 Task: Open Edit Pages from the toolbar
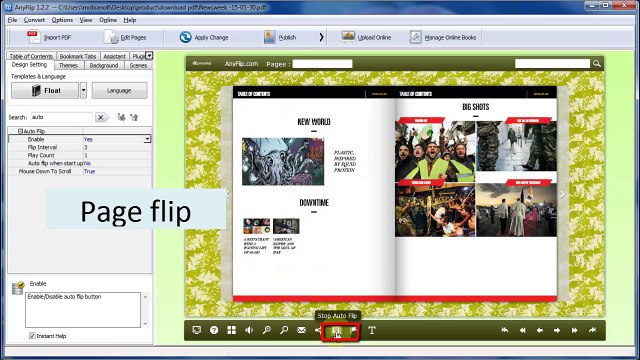coord(125,37)
